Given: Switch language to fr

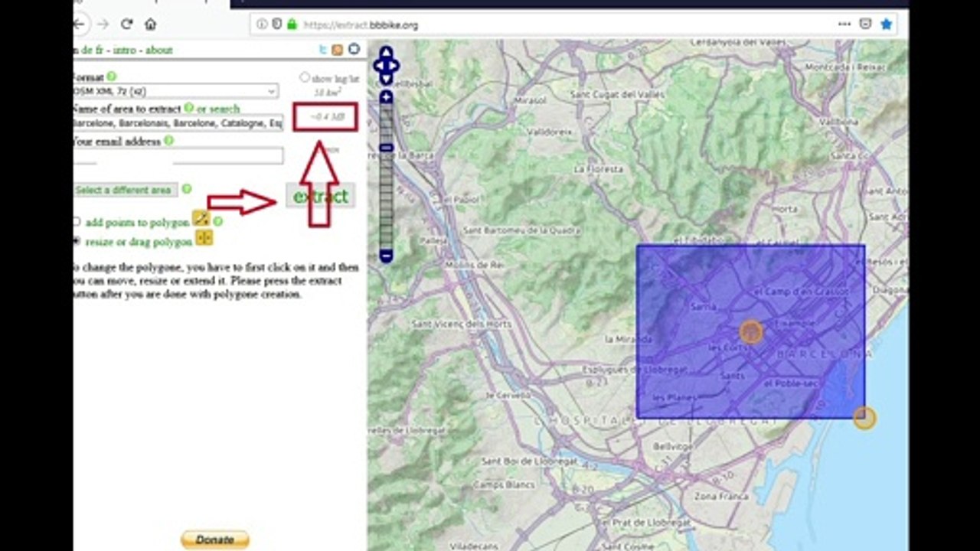Looking at the screenshot, I should pyautogui.click(x=100, y=50).
